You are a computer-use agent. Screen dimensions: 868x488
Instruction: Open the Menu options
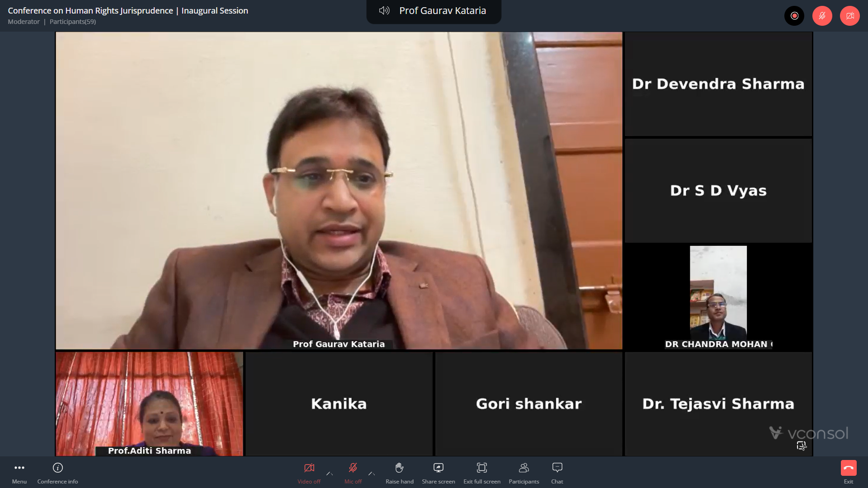coord(19,472)
